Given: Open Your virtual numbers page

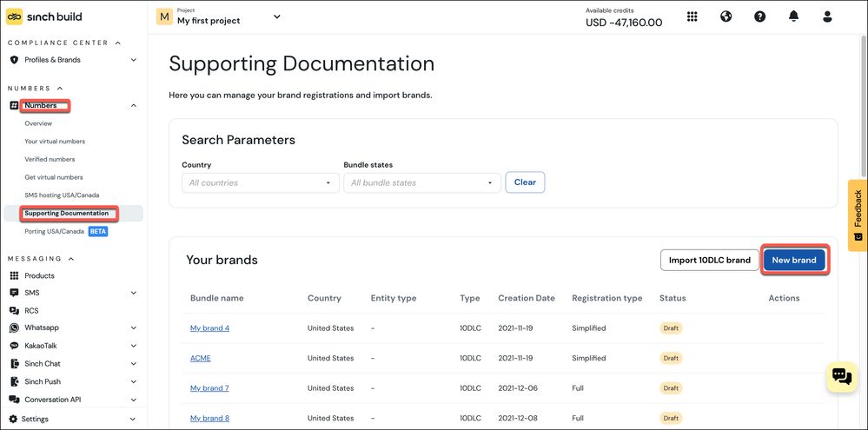Looking at the screenshot, I should tap(55, 141).
